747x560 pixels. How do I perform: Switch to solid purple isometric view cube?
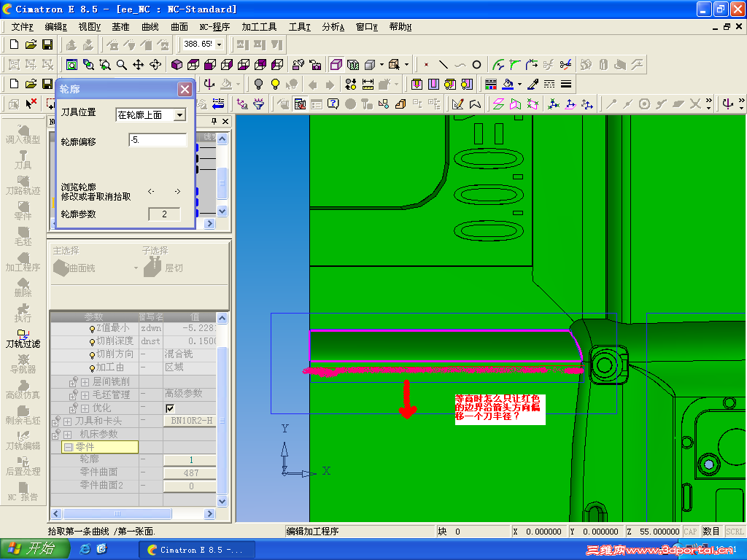177,64
